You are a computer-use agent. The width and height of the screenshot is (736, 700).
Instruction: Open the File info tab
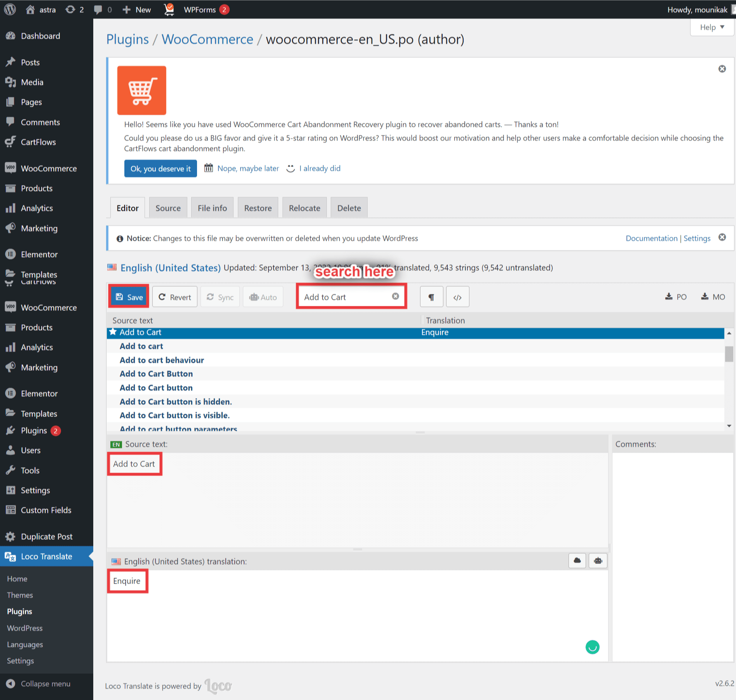click(212, 208)
